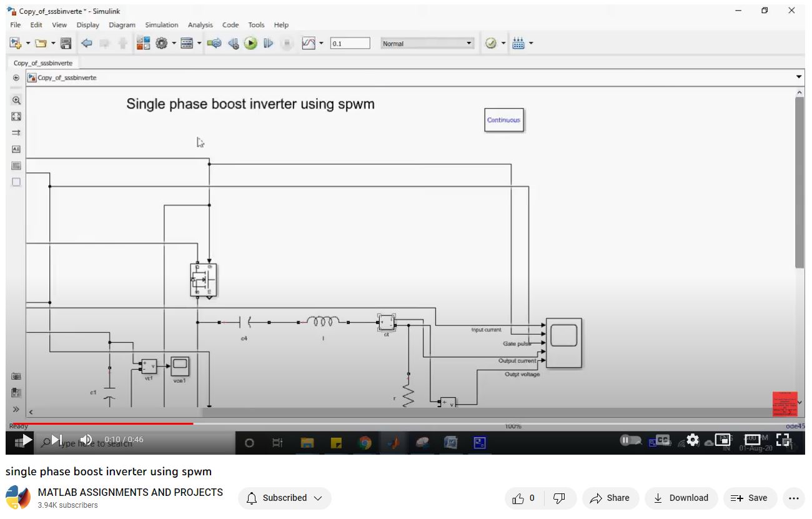
Task: Click the Run simulation play icon
Action: 250,43
